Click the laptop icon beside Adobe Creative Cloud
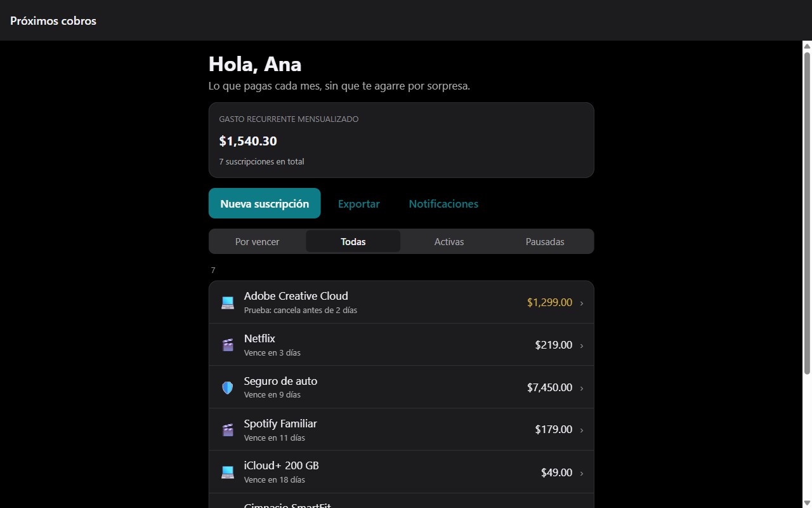Screen dimensions: 812x508 tap(228, 303)
